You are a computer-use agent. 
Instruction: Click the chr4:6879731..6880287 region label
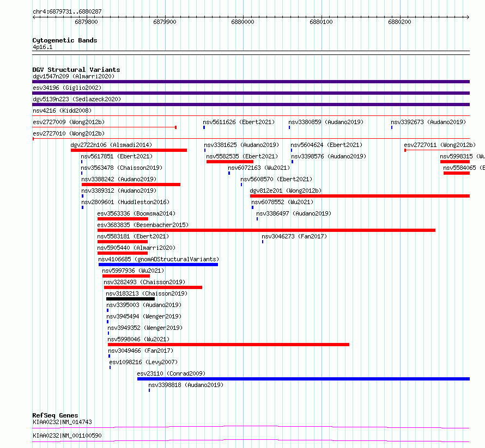coord(67,12)
